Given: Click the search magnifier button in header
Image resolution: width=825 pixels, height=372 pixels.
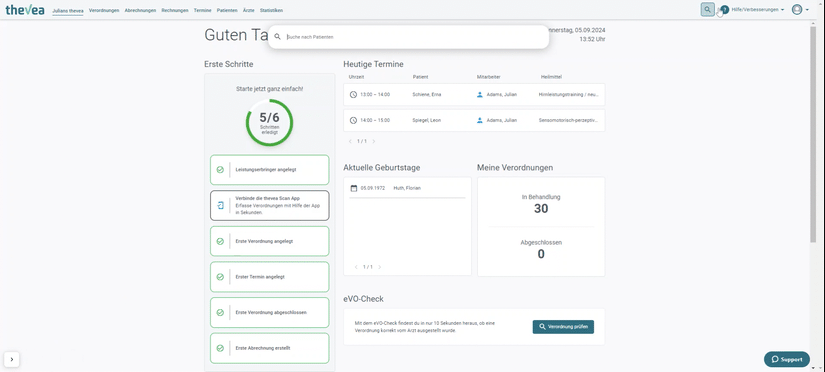Looking at the screenshot, I should click(708, 9).
